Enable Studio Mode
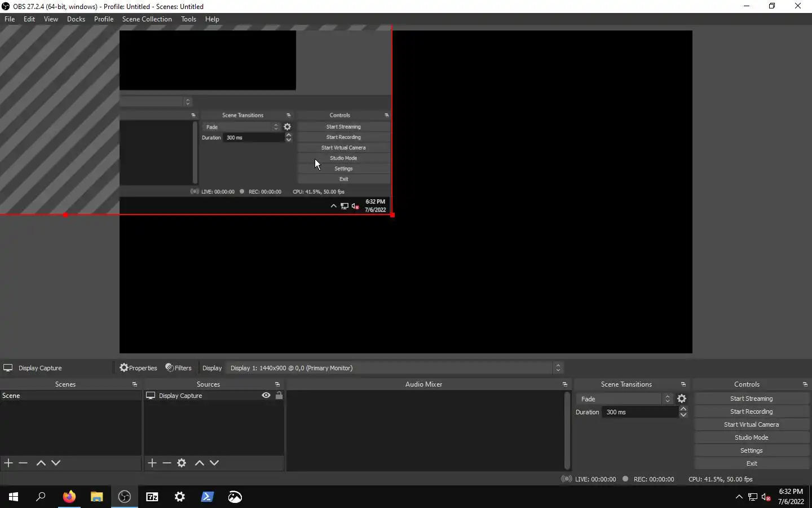 tap(752, 437)
